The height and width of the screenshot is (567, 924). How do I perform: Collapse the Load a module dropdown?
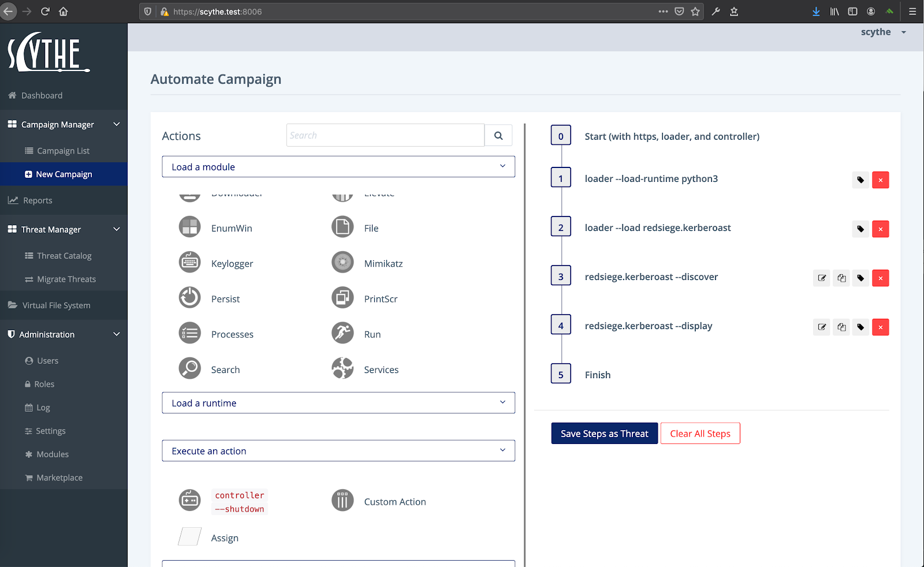coord(338,167)
